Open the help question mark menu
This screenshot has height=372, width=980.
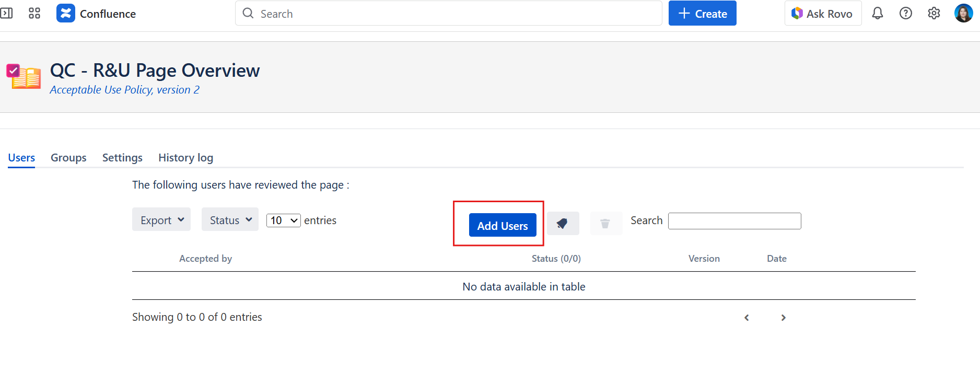point(906,14)
